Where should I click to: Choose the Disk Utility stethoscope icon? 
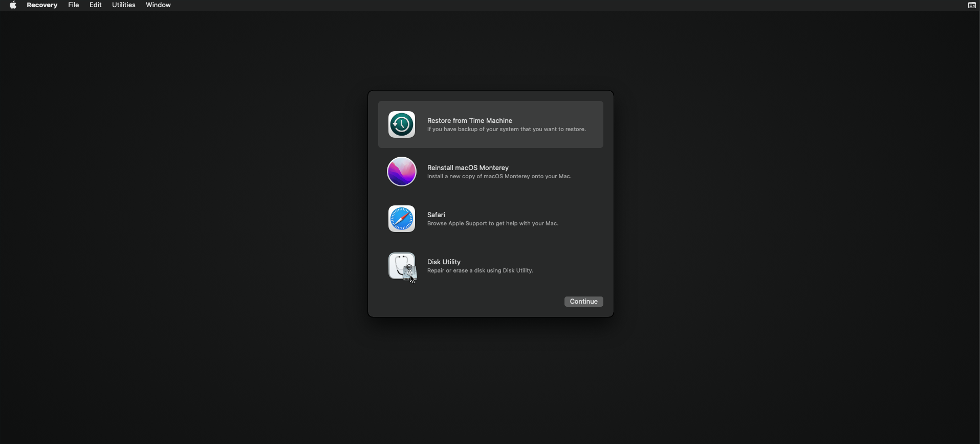click(x=402, y=266)
